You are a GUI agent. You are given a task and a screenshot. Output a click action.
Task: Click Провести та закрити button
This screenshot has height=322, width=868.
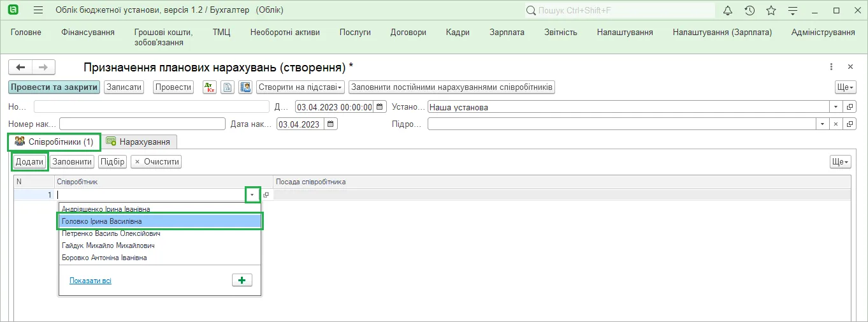pos(54,87)
